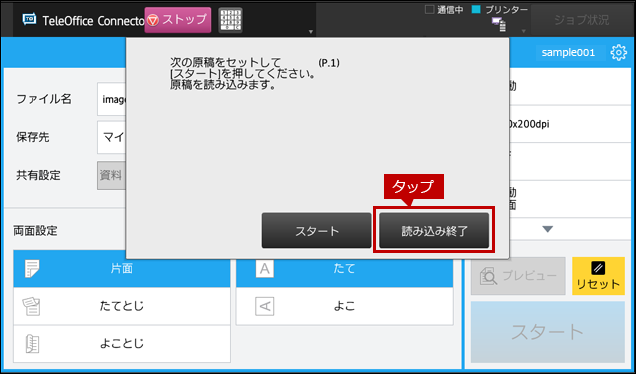This screenshot has height=374, width=636.
Task: Open the ジョブ状況 tab
Action: click(x=581, y=20)
